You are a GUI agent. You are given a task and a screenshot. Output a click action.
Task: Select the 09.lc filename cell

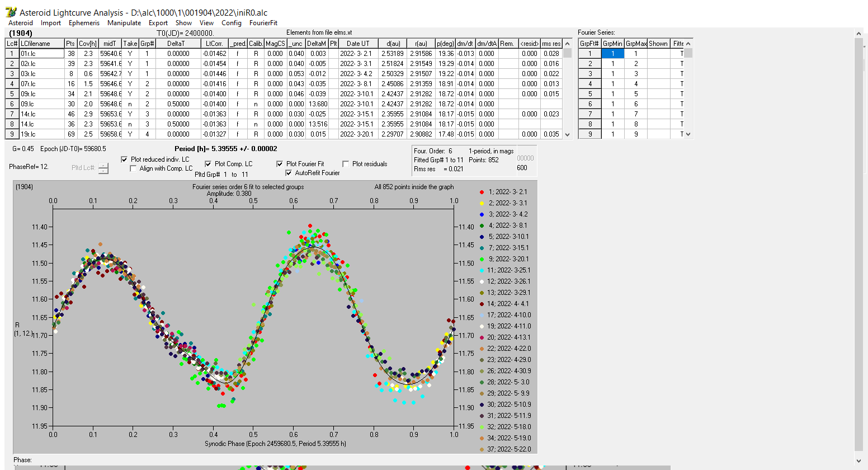click(x=42, y=104)
